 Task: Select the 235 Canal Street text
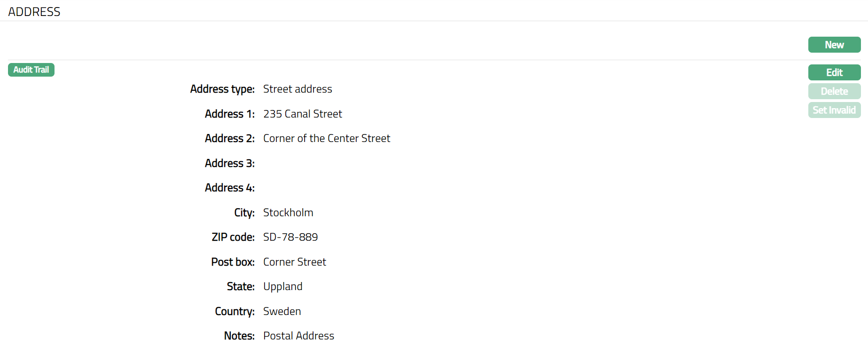pyautogui.click(x=303, y=114)
